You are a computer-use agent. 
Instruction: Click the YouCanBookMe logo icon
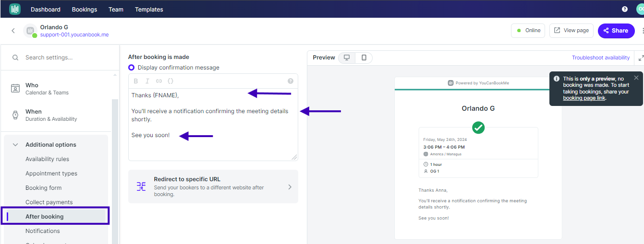point(15,9)
